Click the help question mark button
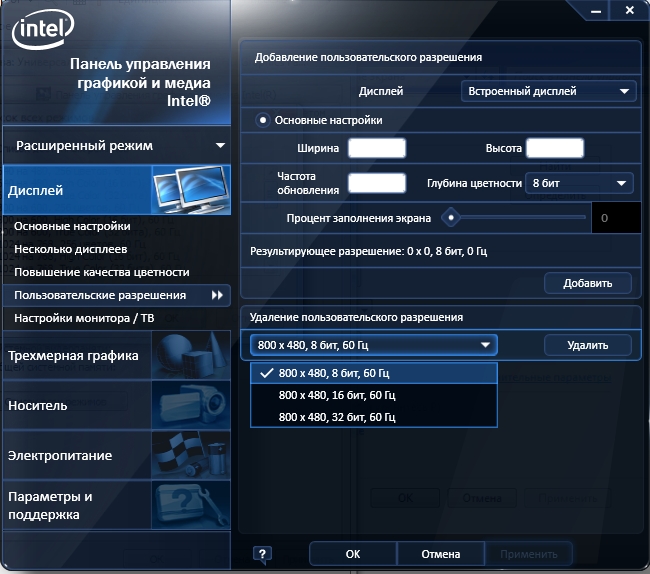Screen dimensions: 650x574 tap(262, 554)
